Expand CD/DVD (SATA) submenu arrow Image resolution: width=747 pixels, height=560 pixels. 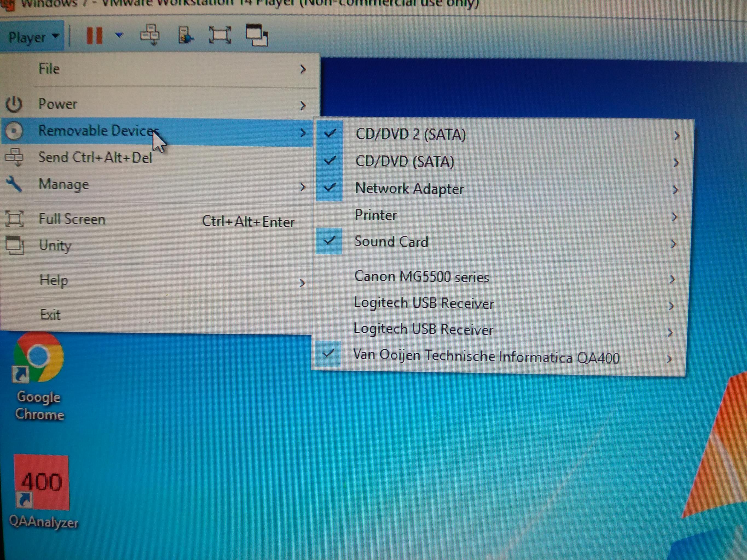coord(676,163)
